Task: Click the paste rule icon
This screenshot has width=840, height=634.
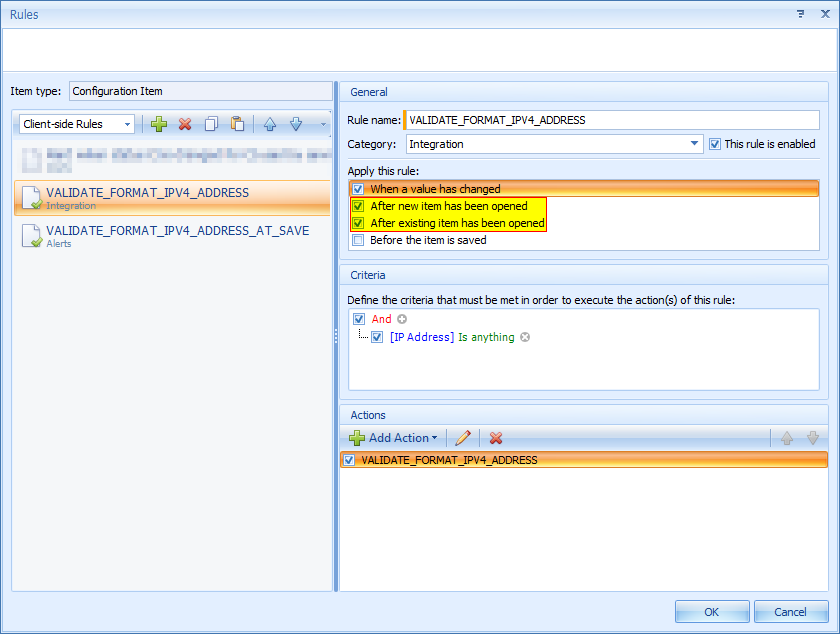Action: coord(237,124)
